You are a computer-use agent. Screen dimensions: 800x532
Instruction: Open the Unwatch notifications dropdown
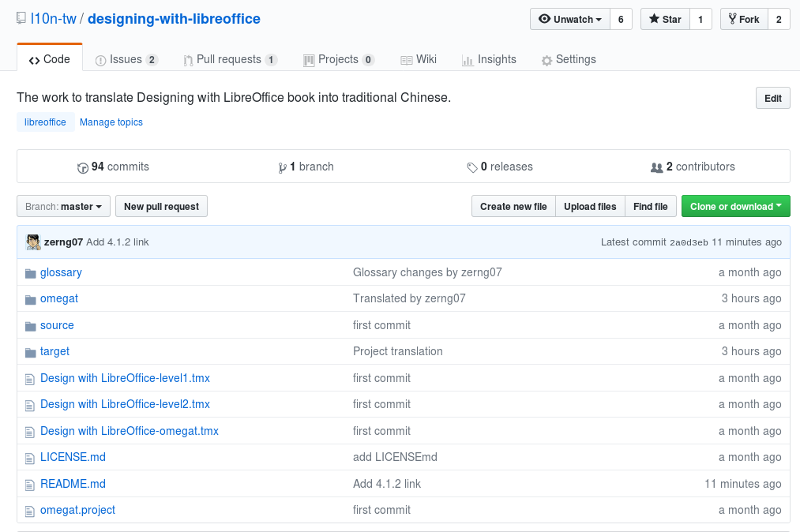point(569,20)
